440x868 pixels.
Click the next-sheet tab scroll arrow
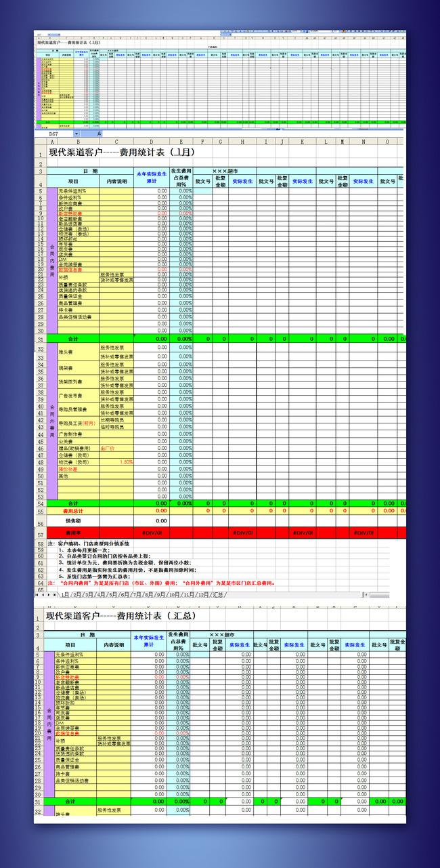coord(49,594)
